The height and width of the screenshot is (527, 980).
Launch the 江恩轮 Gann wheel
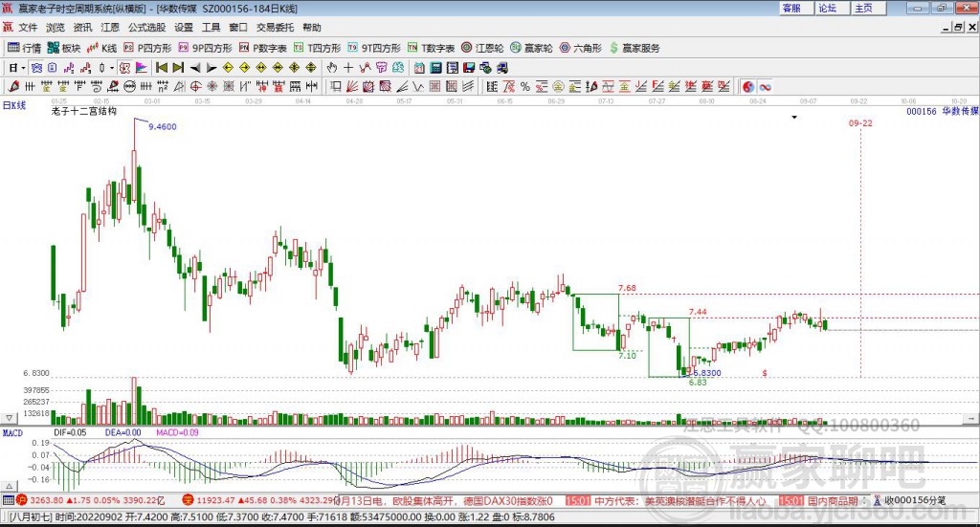coord(482,48)
